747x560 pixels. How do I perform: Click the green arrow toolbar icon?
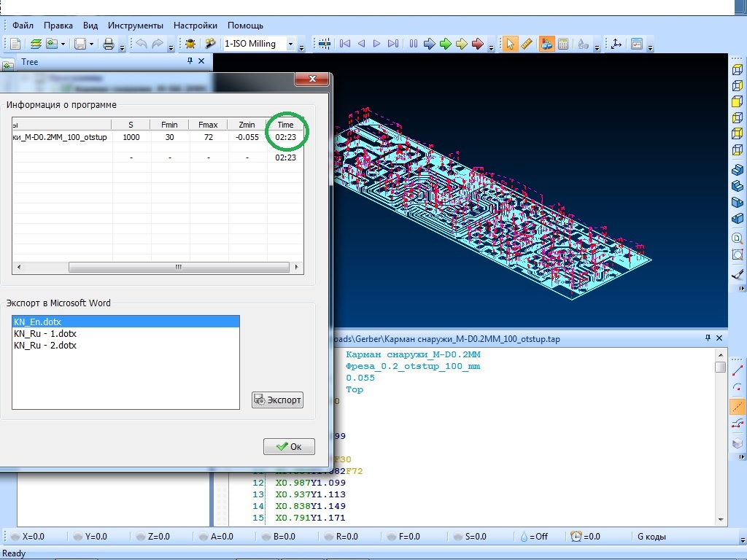point(446,44)
